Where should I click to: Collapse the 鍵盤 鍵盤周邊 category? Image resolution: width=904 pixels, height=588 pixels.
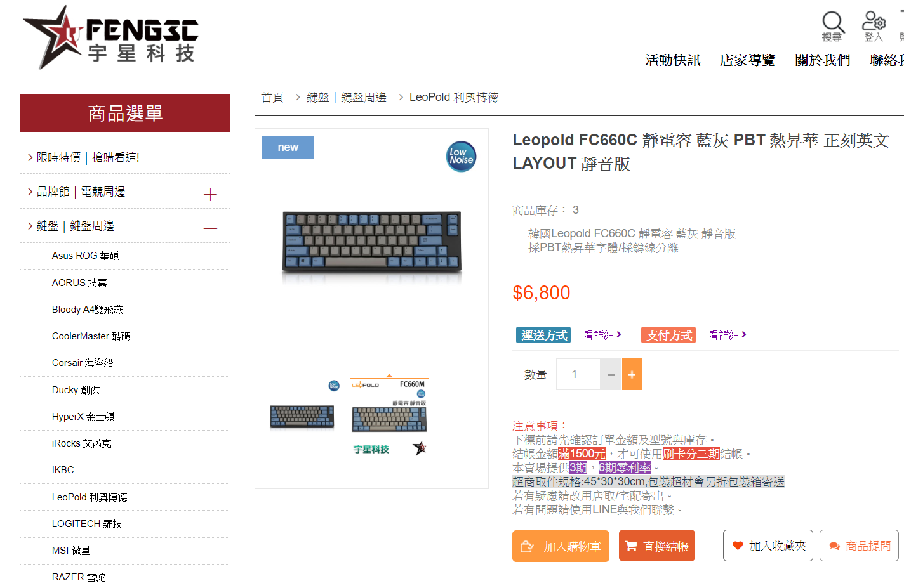pyautogui.click(x=210, y=228)
